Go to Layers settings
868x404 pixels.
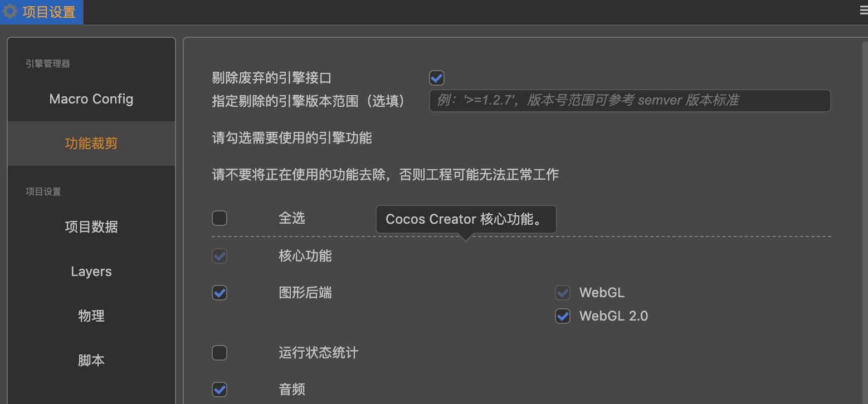[x=91, y=272]
